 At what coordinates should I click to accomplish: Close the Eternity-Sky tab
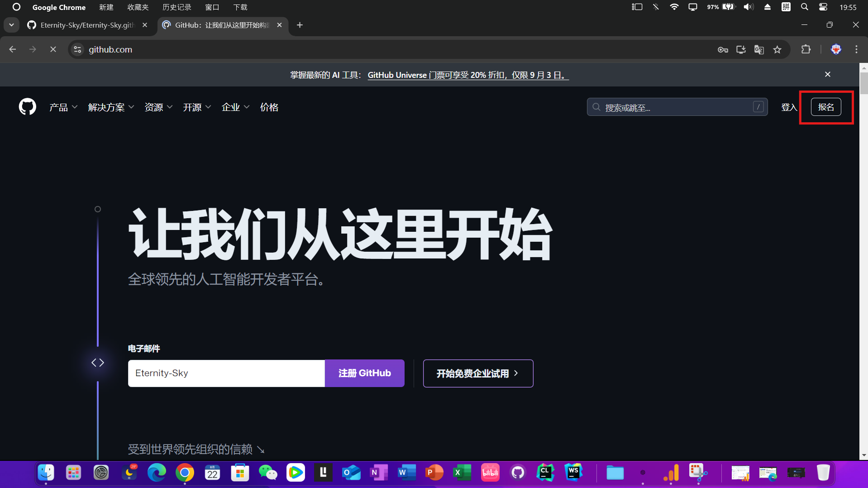(145, 25)
